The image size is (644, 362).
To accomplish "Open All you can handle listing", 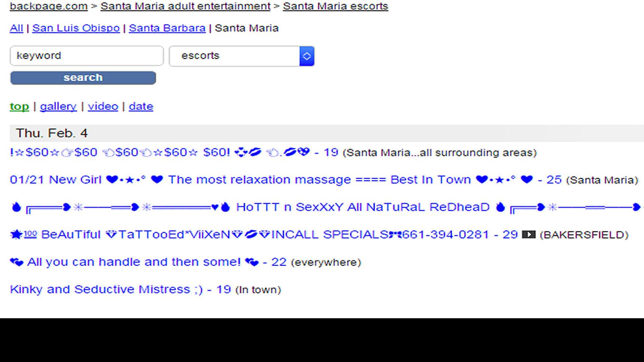I will (x=148, y=262).
